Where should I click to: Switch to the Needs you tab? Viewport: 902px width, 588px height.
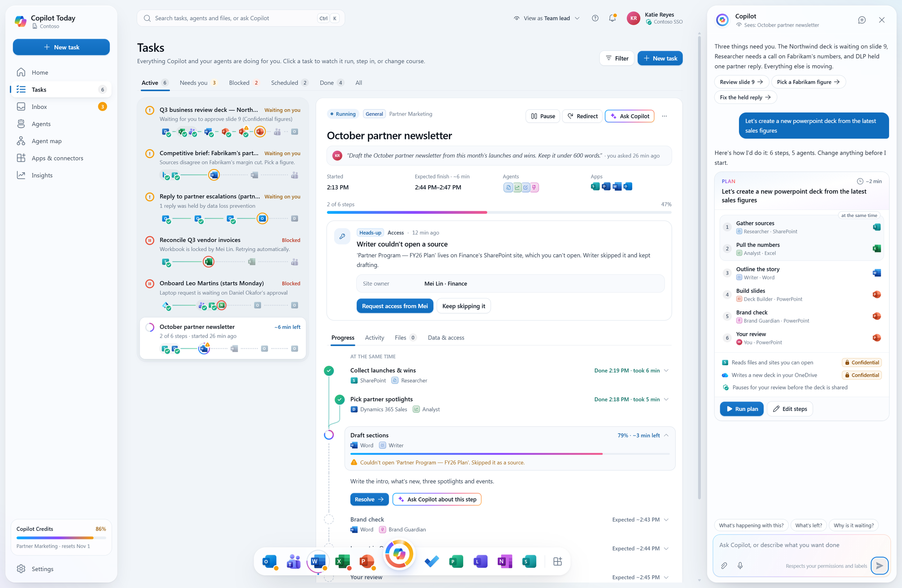(x=198, y=83)
